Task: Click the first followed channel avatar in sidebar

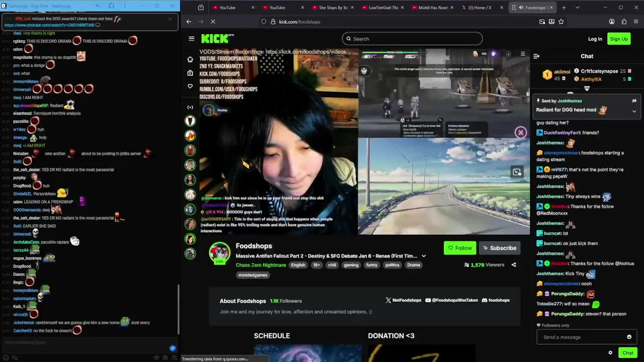Action: coord(190,121)
